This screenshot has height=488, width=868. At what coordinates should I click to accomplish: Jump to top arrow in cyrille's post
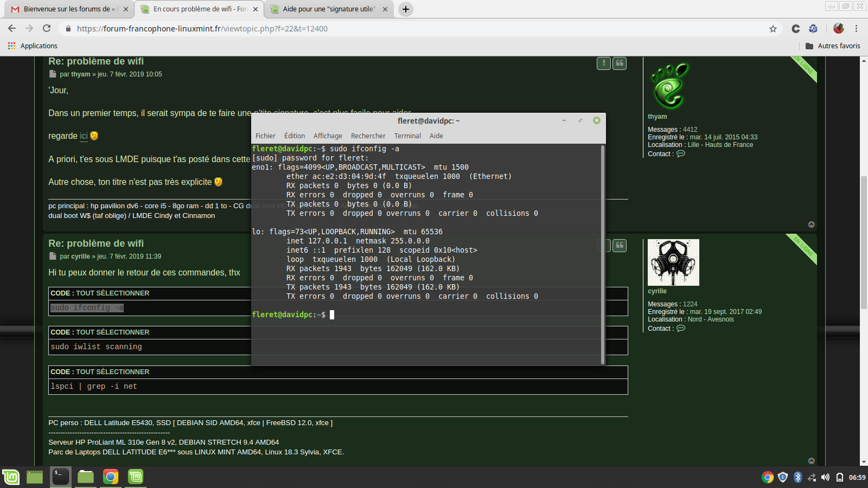[x=811, y=461]
